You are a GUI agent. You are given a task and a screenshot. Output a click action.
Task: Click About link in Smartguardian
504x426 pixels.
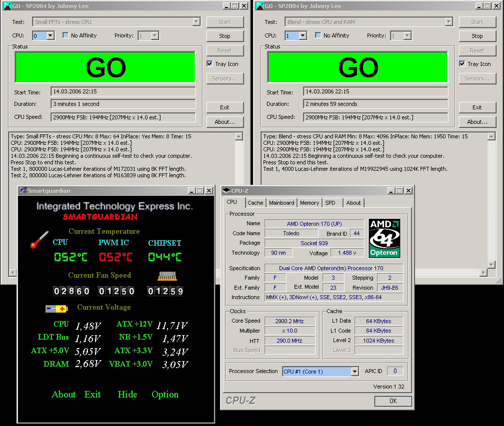tap(63, 394)
